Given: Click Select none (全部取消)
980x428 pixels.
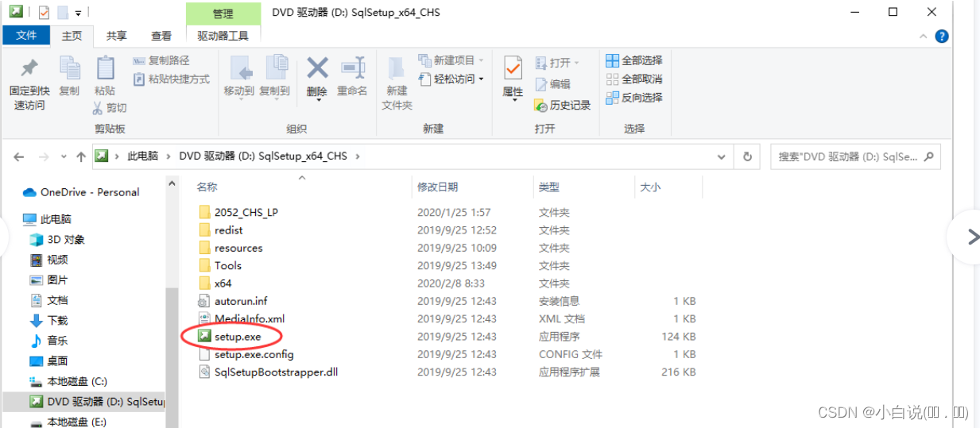Looking at the screenshot, I should click(x=634, y=79).
